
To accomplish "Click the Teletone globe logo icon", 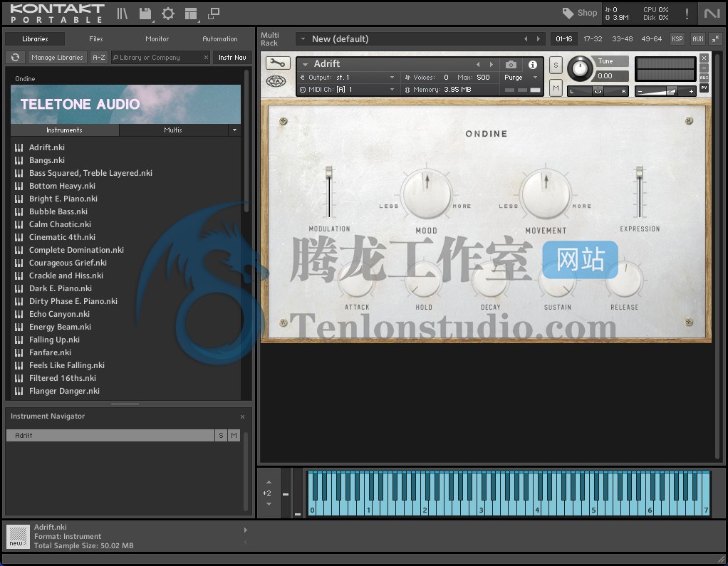I will (x=276, y=81).
